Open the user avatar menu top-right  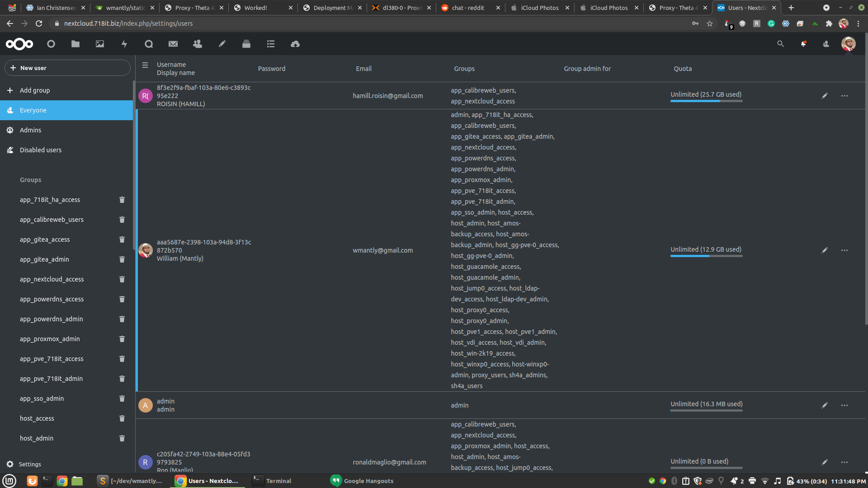(848, 44)
